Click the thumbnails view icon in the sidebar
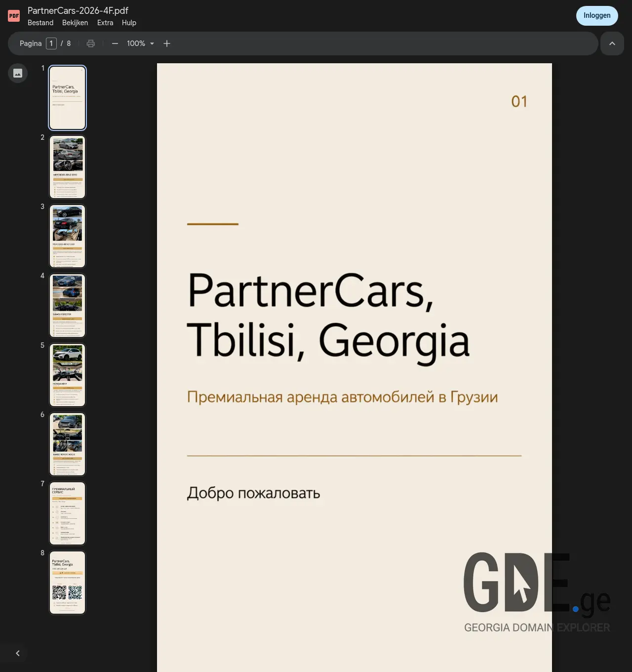Image resolution: width=632 pixels, height=672 pixels. pos(18,73)
